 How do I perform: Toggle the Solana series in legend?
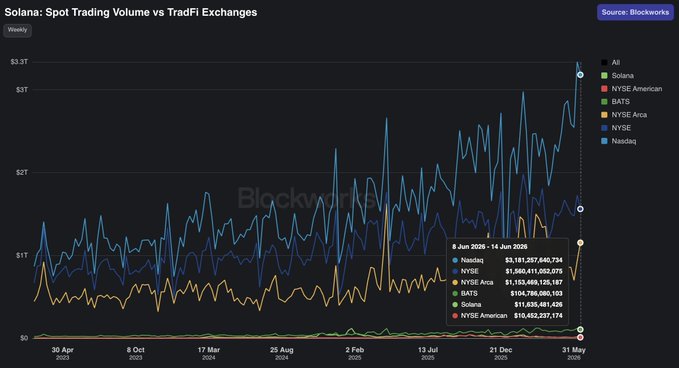click(617, 75)
